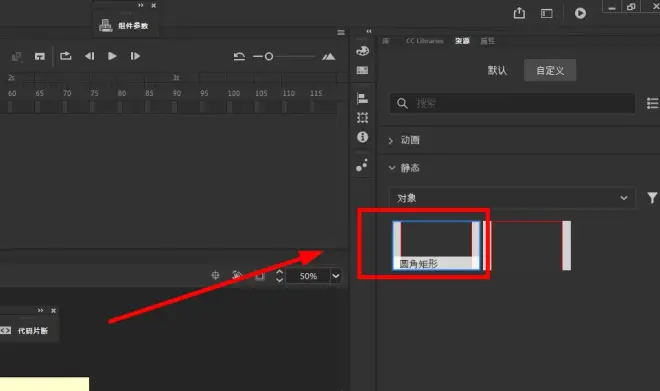This screenshot has height=391, width=660.
Task: Toggle center stage icon
Action: click(215, 275)
